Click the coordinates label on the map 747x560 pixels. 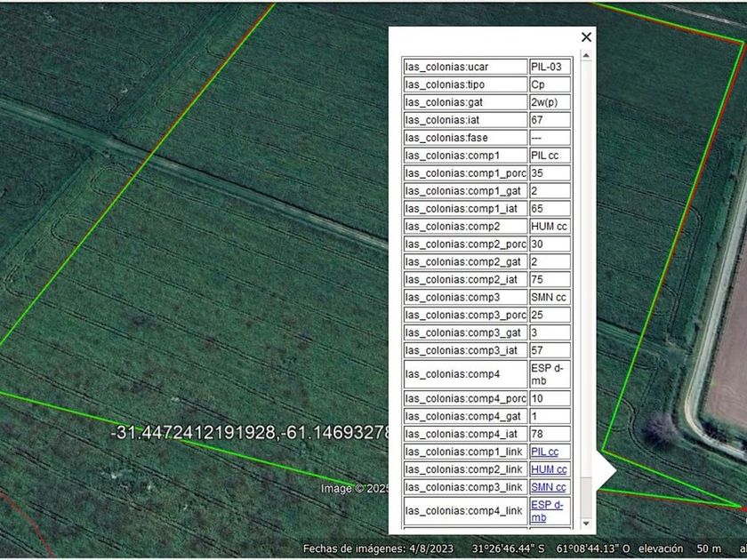click(x=250, y=432)
